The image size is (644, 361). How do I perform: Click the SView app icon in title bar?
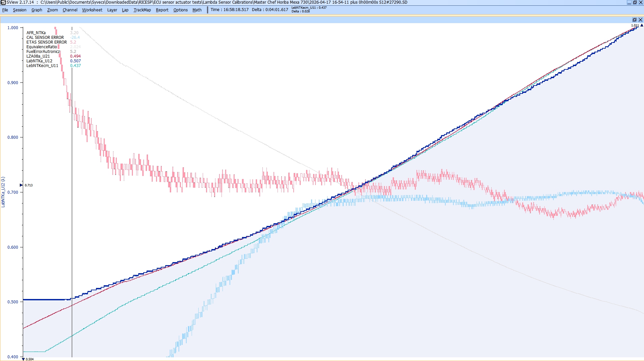pyautogui.click(x=3, y=2)
